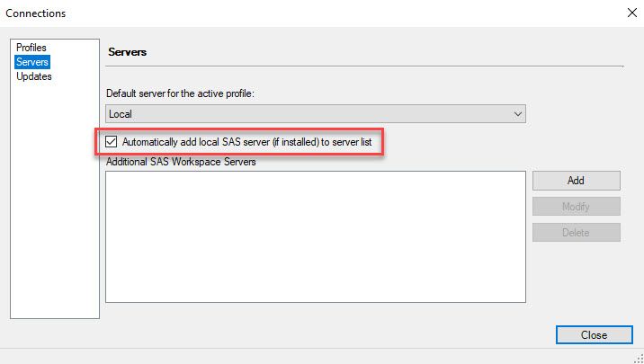This screenshot has height=364, width=644.
Task: Click the chevron arrow of the default server combo box
Action: tap(517, 114)
